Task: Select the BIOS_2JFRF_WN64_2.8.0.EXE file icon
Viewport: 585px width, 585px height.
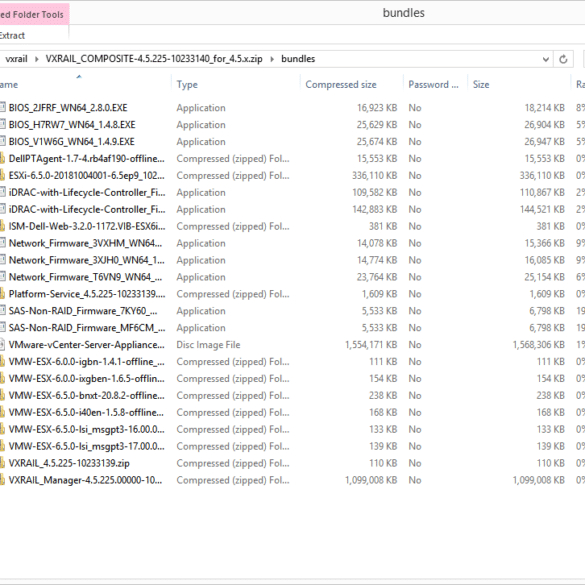Action: (2, 107)
